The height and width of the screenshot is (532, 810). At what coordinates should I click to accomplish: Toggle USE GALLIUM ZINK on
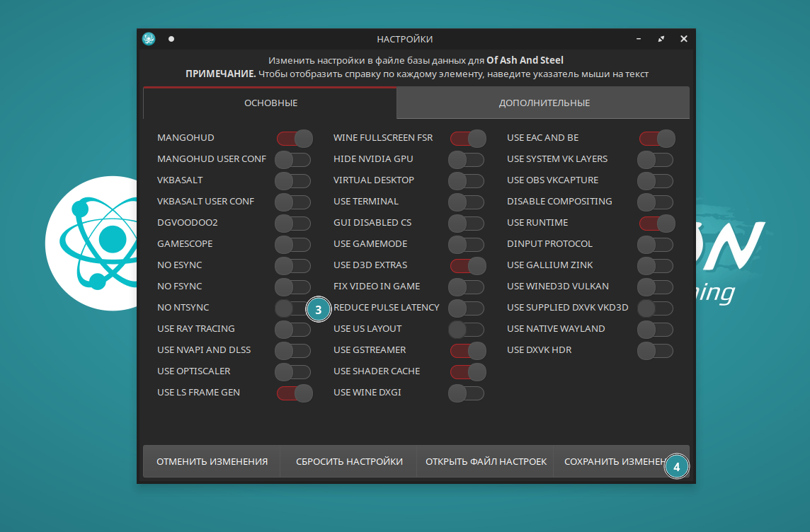(656, 265)
